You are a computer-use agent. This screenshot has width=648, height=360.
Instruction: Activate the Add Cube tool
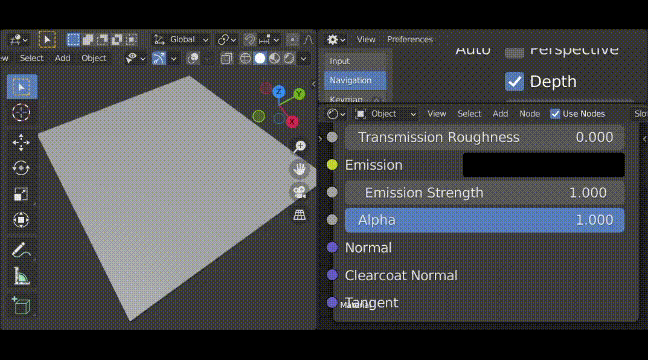(21, 305)
